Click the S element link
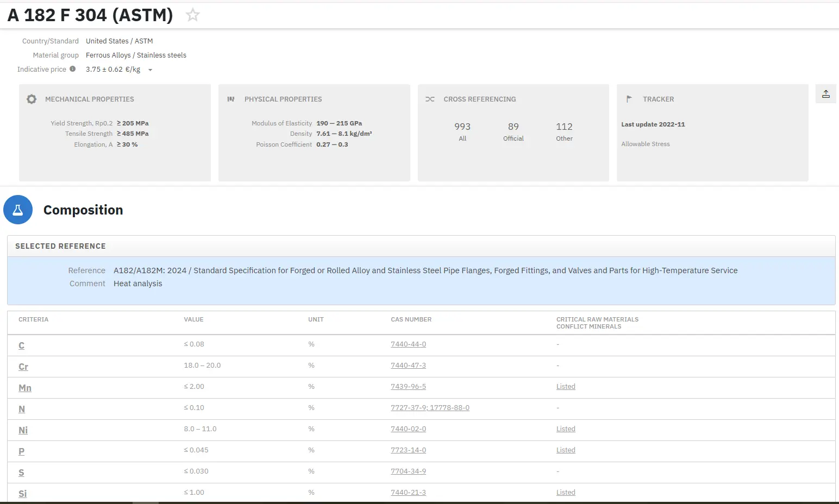Image resolution: width=839 pixels, height=504 pixels. pyautogui.click(x=21, y=472)
